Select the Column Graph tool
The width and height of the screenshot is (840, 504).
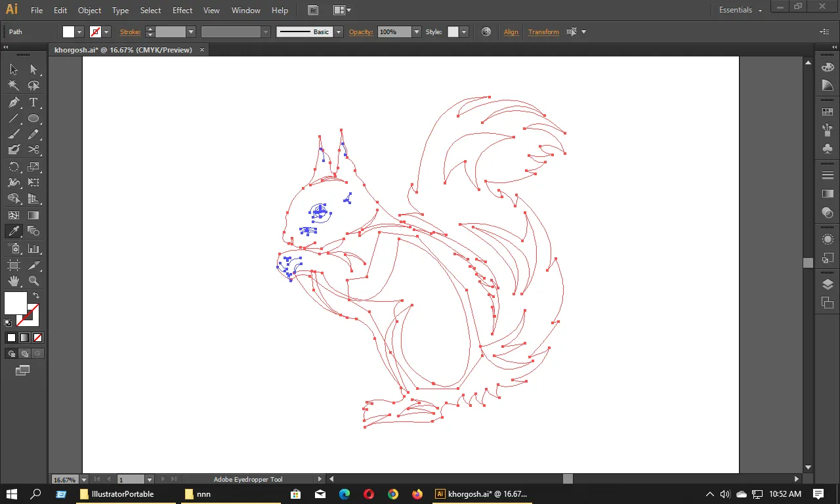tap(33, 249)
